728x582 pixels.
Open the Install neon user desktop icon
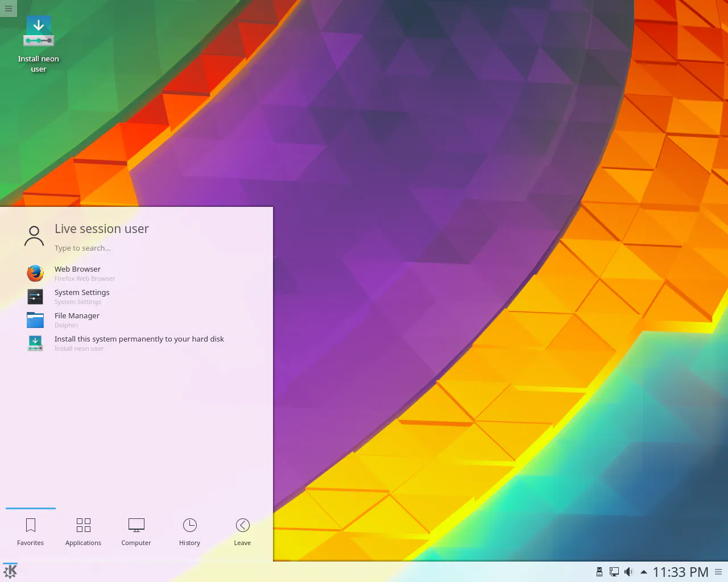click(38, 44)
